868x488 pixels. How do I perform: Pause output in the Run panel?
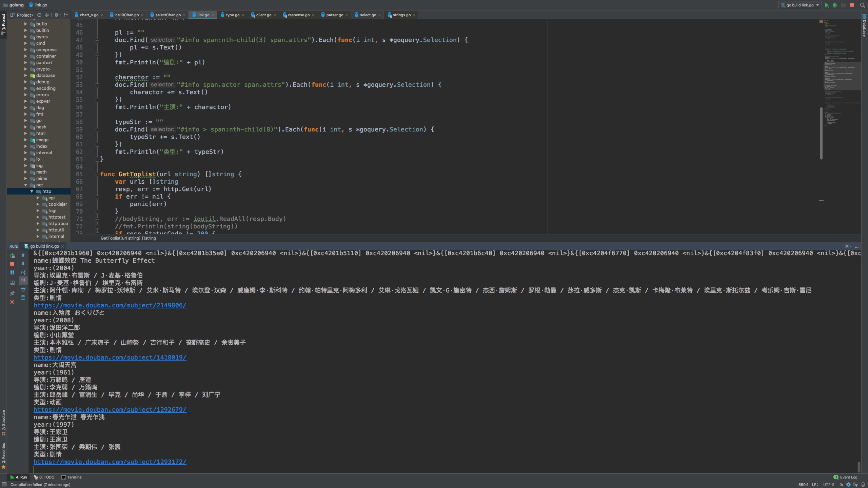(12, 272)
